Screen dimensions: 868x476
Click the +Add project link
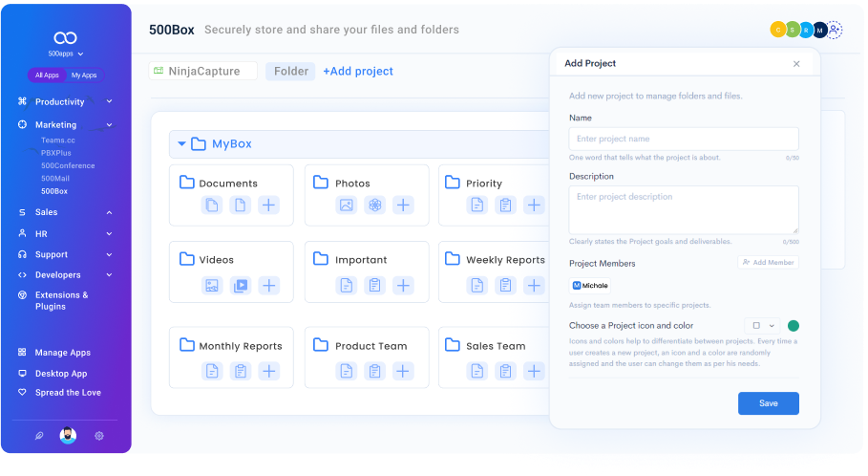pyautogui.click(x=358, y=71)
